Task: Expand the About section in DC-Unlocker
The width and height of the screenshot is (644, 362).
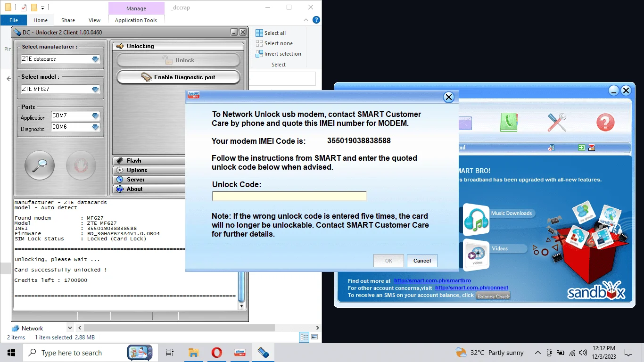Action: [149, 189]
